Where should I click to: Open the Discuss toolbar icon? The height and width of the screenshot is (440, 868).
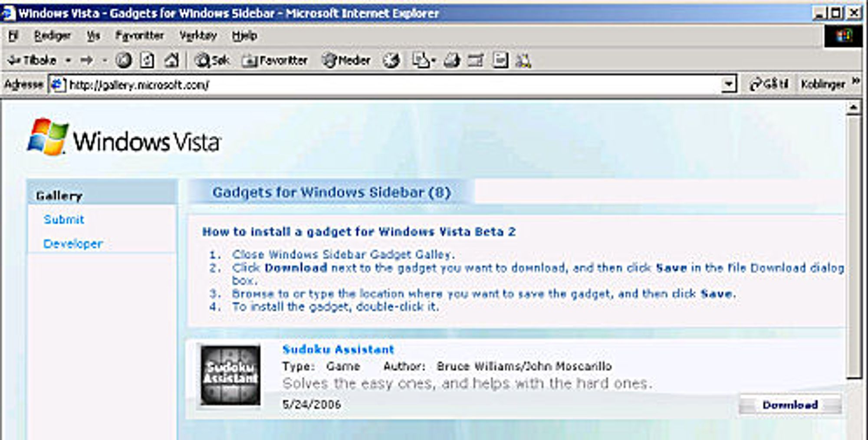[500, 60]
